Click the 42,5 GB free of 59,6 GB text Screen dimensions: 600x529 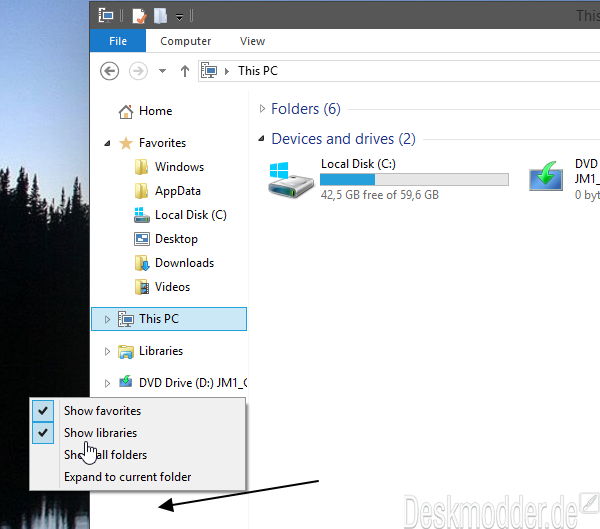(380, 195)
